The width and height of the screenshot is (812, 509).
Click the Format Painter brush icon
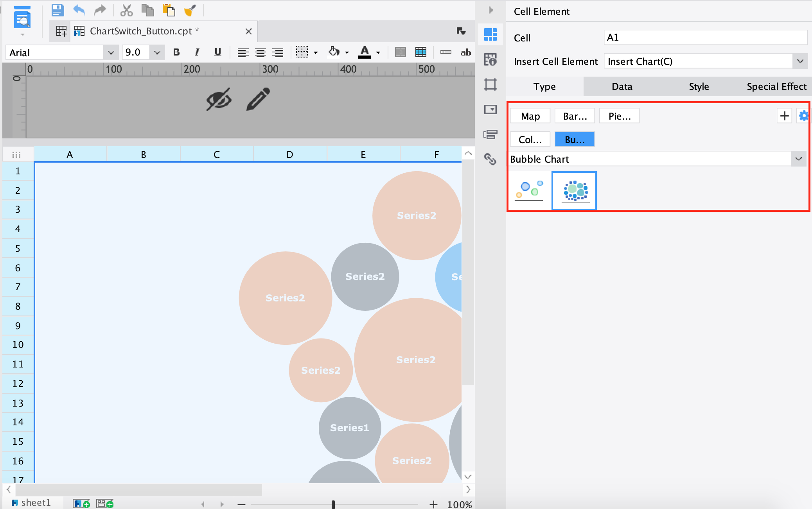coord(190,10)
